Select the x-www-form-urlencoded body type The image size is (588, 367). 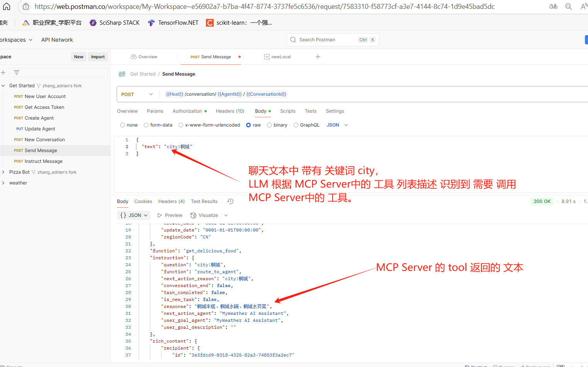pyautogui.click(x=181, y=125)
